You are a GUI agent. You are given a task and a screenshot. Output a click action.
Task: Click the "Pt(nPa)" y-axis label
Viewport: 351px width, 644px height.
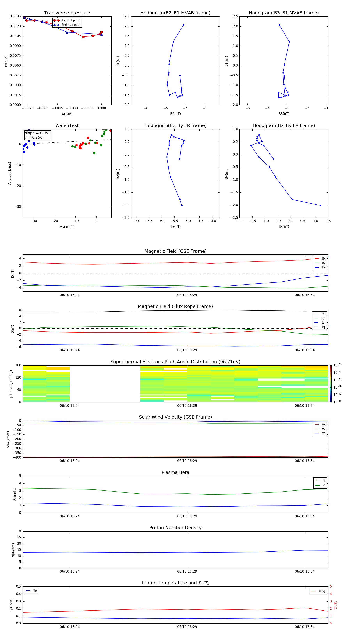click(x=6, y=61)
